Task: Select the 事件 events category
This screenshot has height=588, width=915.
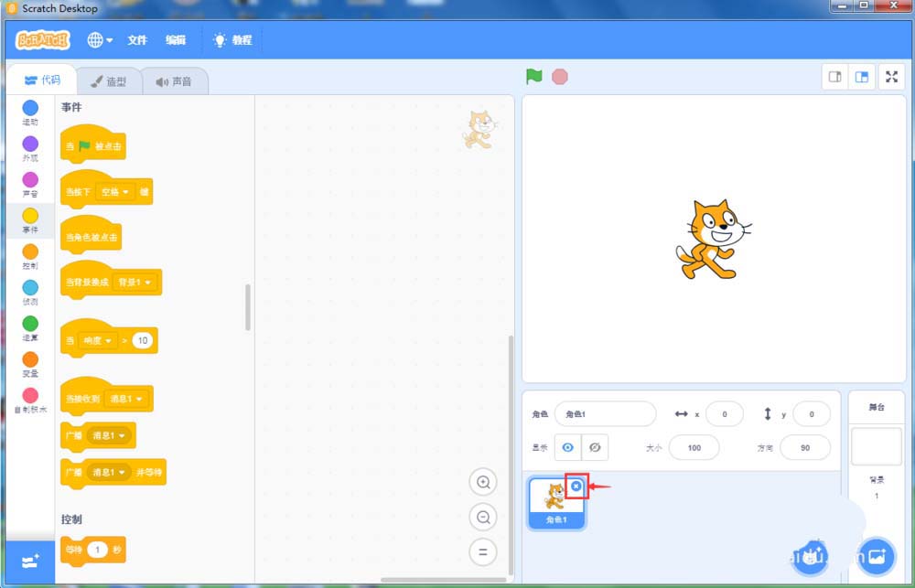Action: pyautogui.click(x=30, y=221)
